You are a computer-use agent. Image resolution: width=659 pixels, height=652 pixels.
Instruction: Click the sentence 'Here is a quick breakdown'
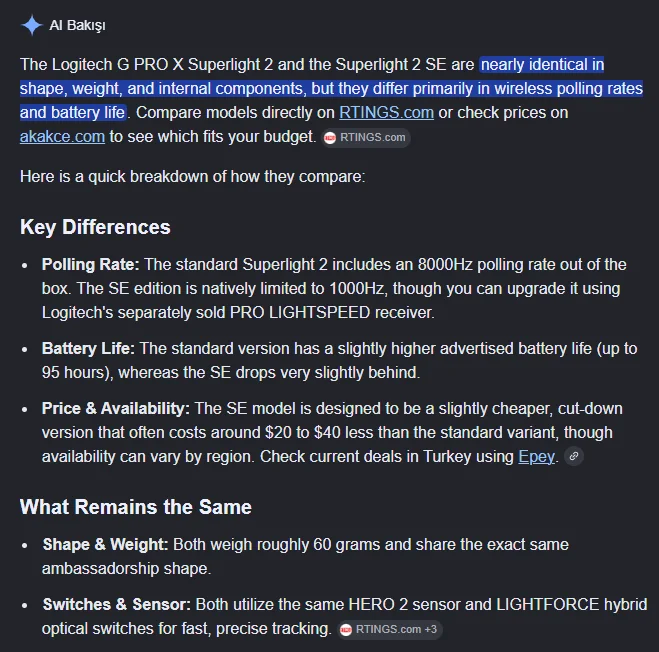[193, 177]
